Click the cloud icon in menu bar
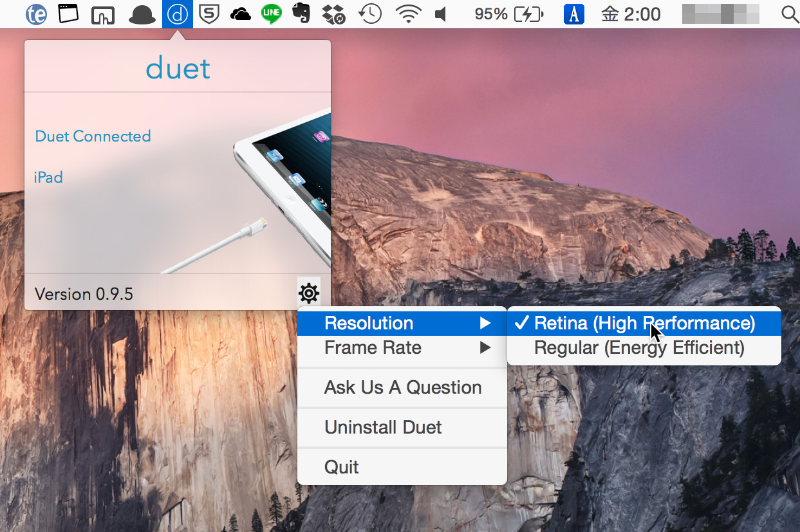The image size is (800, 532). [241, 14]
